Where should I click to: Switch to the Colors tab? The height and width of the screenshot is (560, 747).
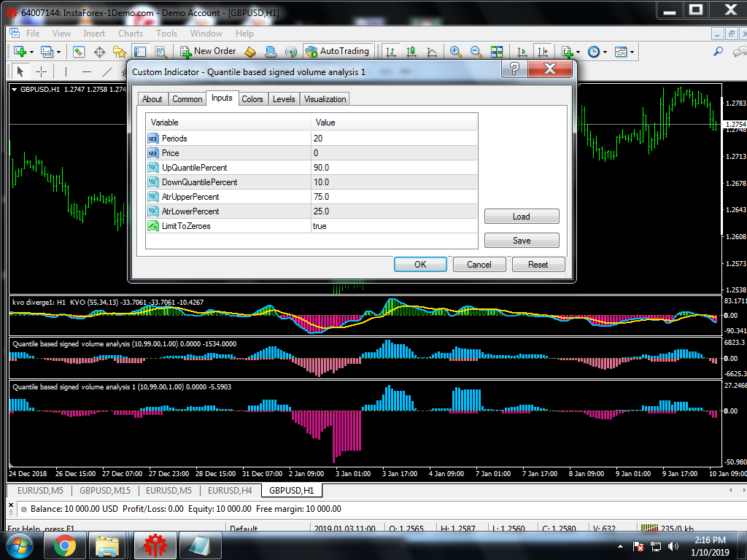tap(252, 99)
